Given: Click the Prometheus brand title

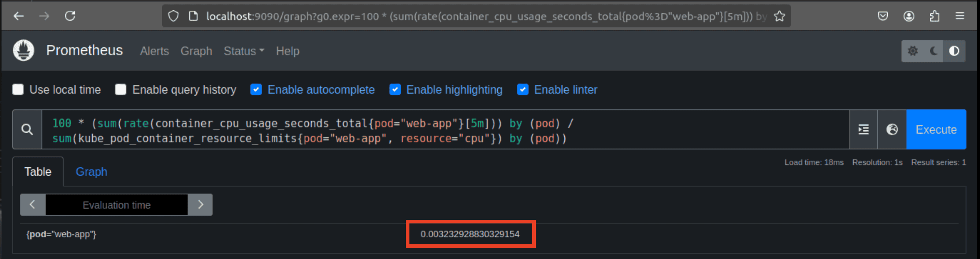Looking at the screenshot, I should click(85, 50).
